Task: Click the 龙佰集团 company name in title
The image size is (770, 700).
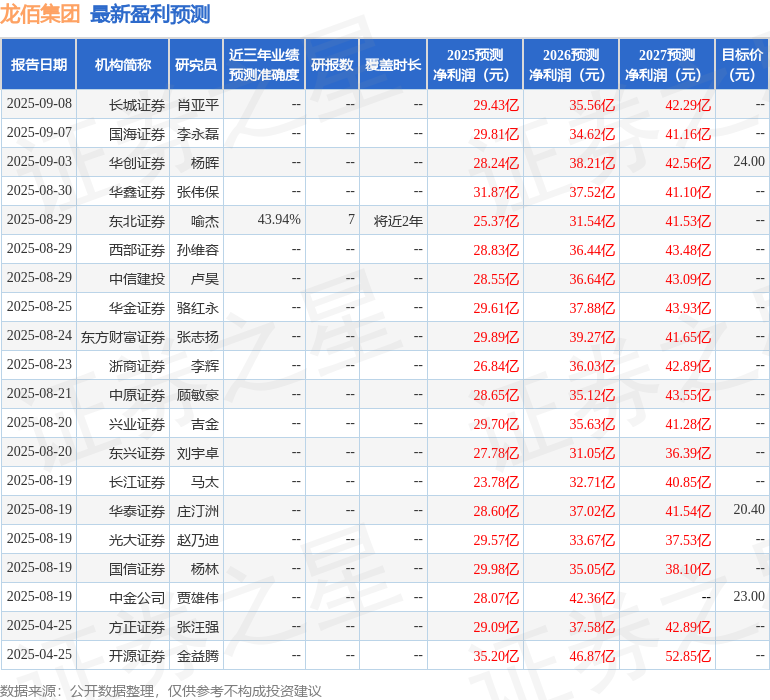Action: pyautogui.click(x=41, y=14)
